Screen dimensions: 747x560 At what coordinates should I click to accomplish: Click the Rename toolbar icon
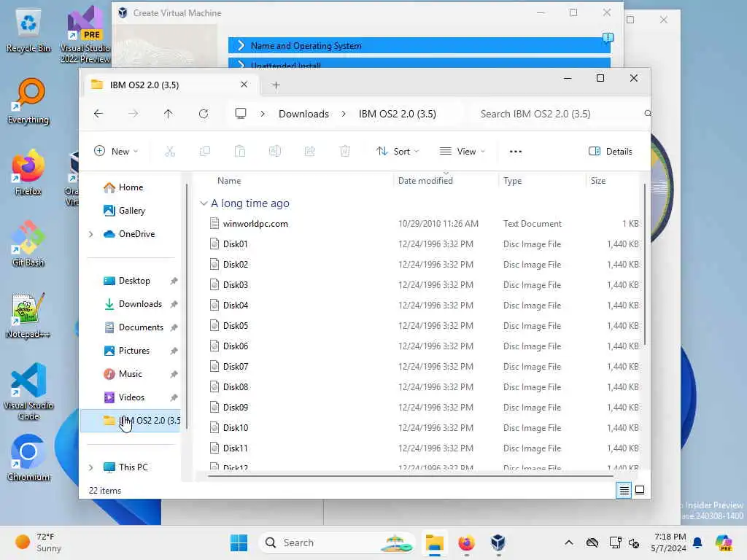click(275, 152)
